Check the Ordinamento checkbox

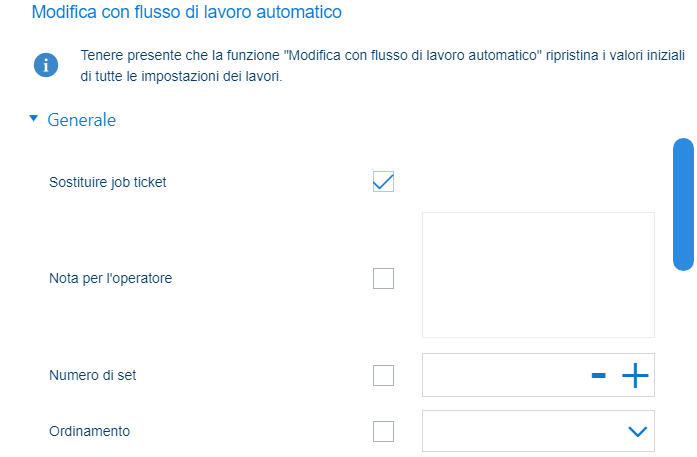coord(383,431)
